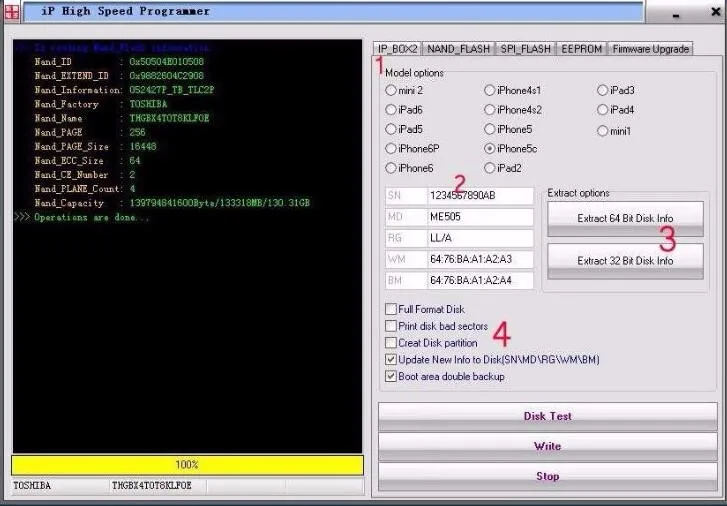Open the Firmware Upgrade tab
This screenshot has width=727, height=506.
(650, 49)
